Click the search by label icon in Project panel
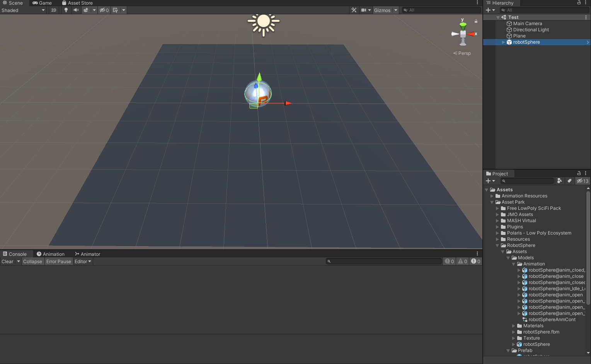 569,181
